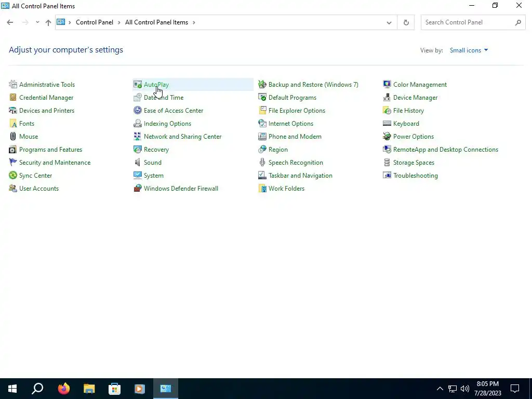Expand chevron after Control Panel breadcrumb

[119, 22]
